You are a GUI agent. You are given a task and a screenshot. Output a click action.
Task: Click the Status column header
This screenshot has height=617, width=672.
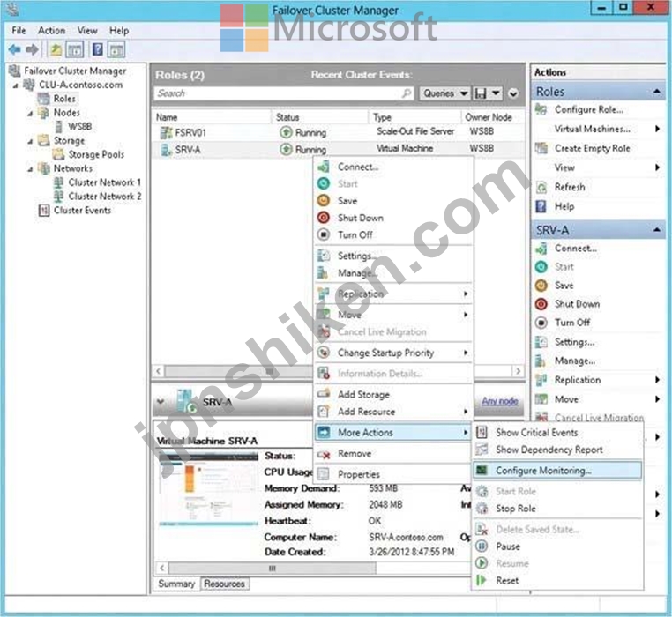pyautogui.click(x=320, y=117)
